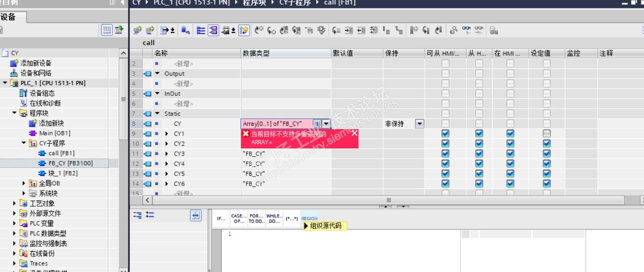Toggle the first HMI checkbox in row CY5

(x=445, y=174)
